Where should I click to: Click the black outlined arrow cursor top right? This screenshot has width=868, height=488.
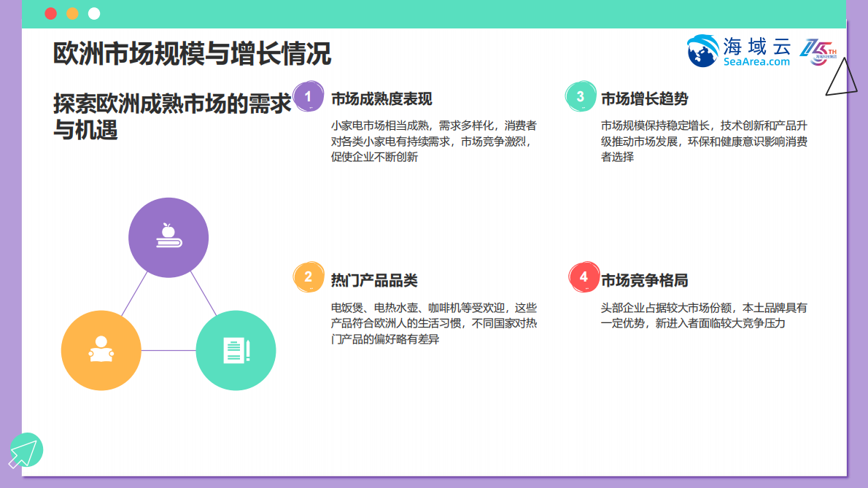coord(840,78)
